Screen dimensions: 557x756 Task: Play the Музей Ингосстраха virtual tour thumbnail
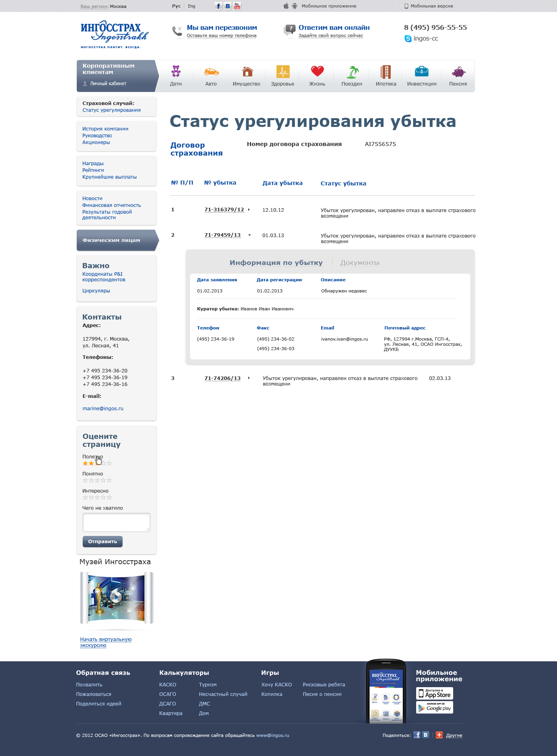coord(116,597)
